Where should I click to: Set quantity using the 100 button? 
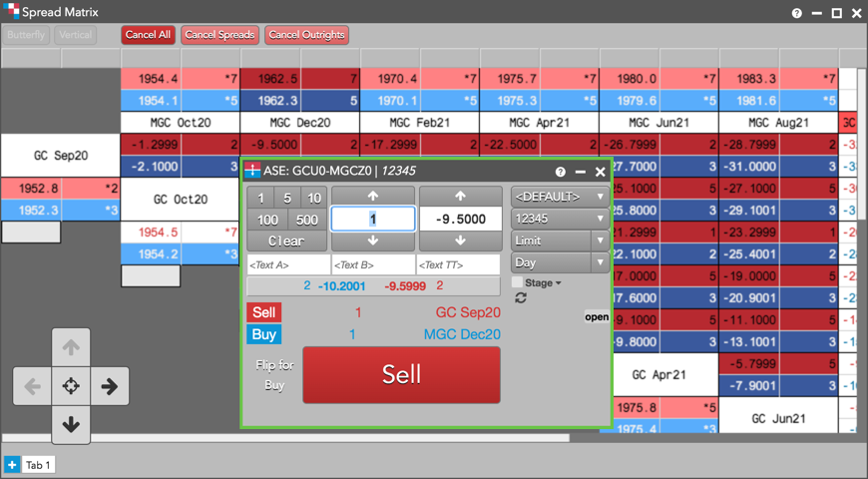[267, 220]
